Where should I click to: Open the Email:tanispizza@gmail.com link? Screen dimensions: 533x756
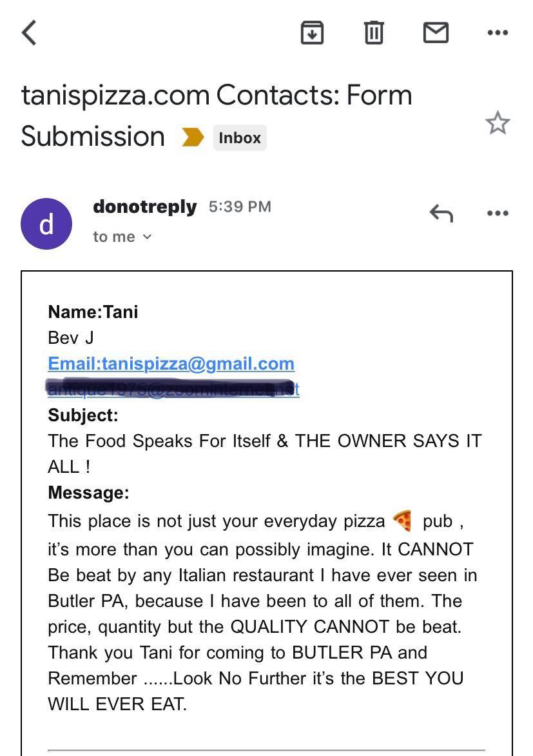coord(171,364)
